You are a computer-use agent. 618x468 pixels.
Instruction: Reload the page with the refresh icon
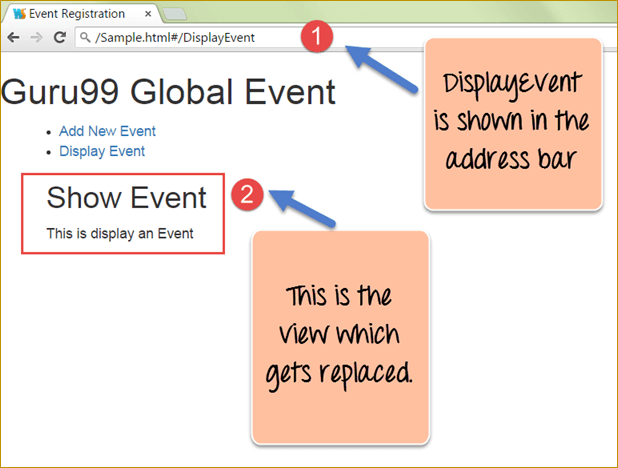(x=59, y=37)
